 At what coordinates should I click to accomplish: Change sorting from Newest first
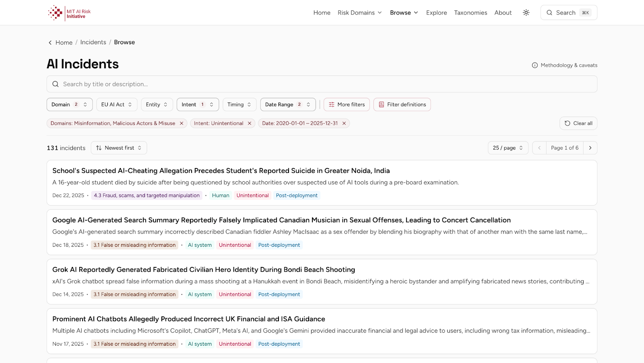(x=119, y=148)
